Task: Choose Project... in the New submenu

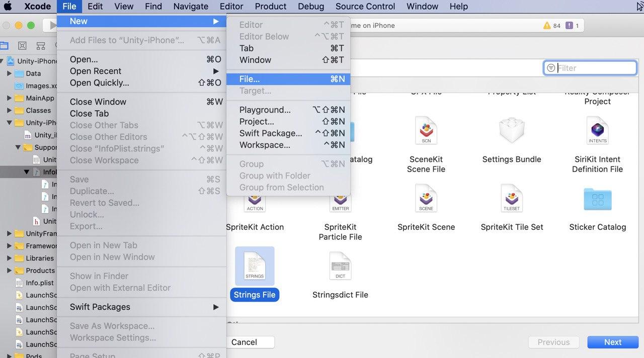Action: coord(288,122)
